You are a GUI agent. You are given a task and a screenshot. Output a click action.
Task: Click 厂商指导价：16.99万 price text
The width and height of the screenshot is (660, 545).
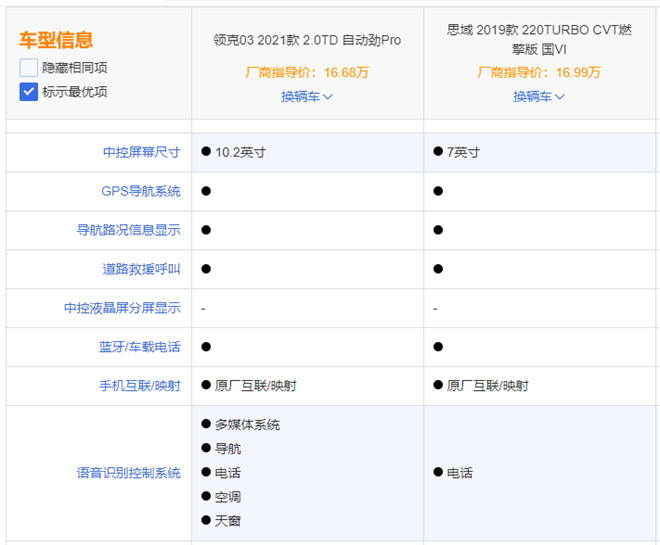[539, 72]
